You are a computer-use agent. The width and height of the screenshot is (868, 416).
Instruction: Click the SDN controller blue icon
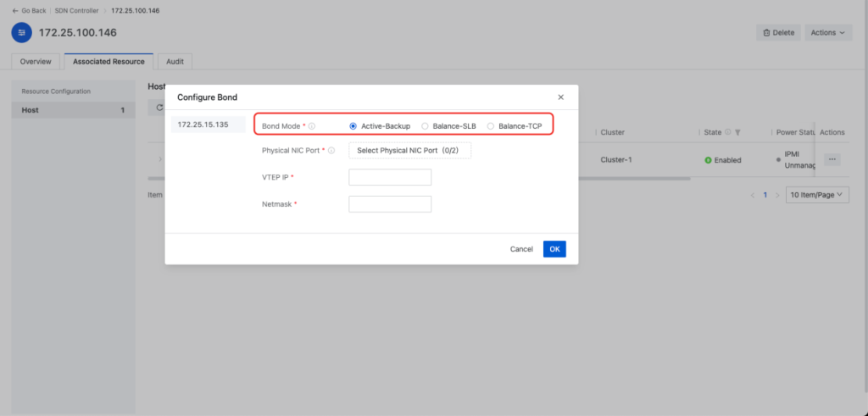pyautogui.click(x=22, y=32)
